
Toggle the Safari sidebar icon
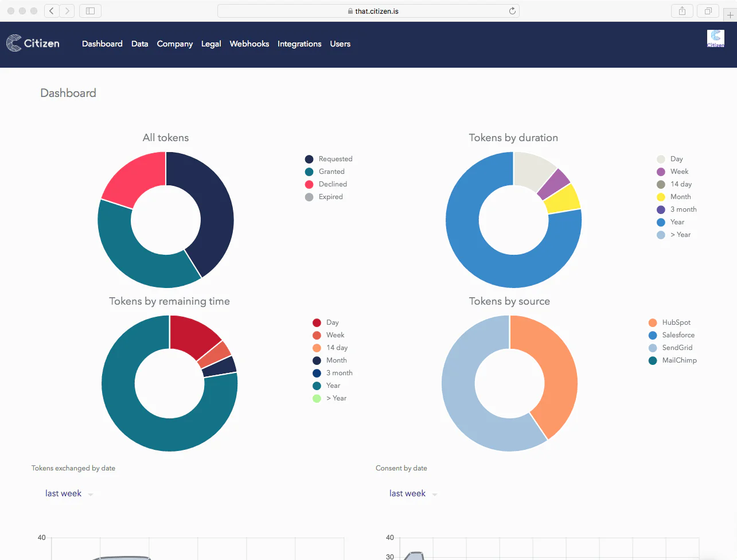(90, 11)
